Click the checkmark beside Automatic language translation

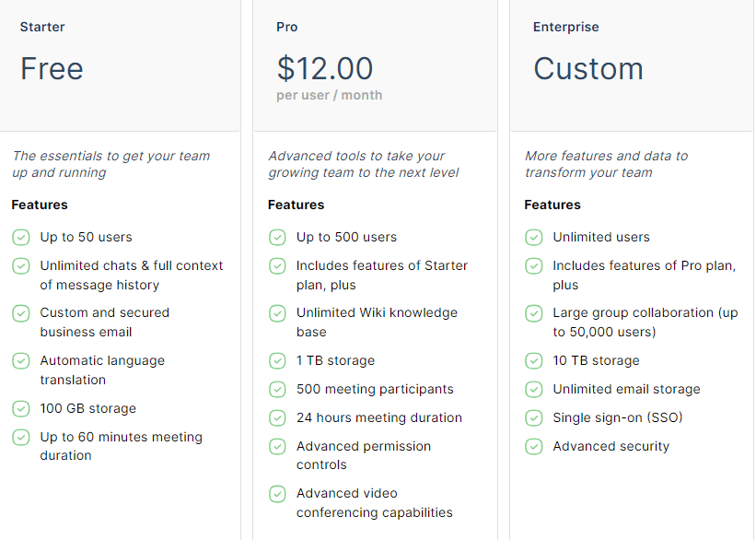pos(21,361)
